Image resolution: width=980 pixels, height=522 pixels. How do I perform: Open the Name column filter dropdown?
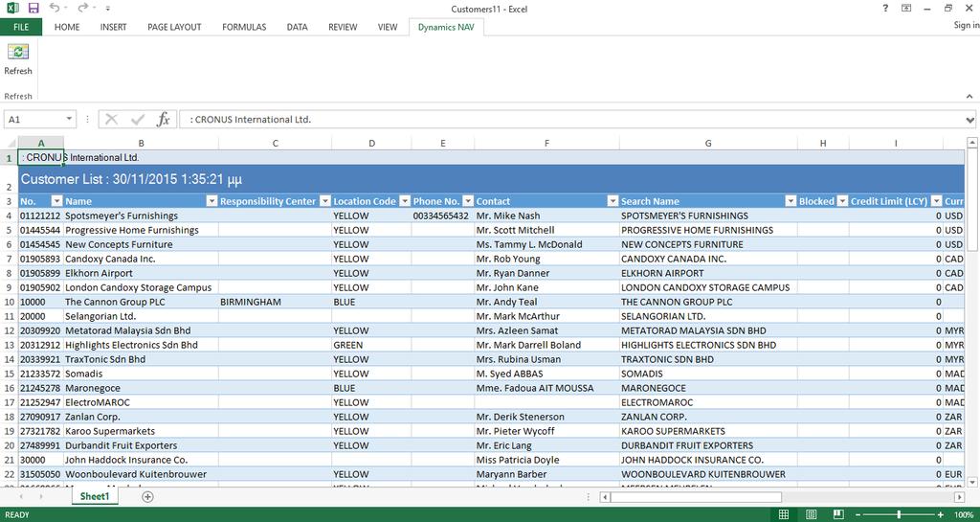[x=212, y=201]
